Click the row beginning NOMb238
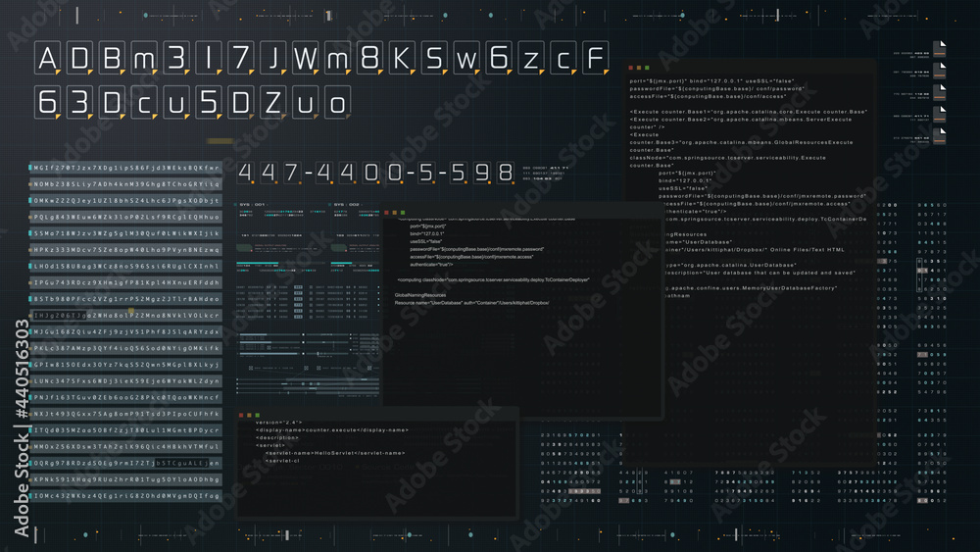This screenshot has width=980, height=552. (x=125, y=183)
